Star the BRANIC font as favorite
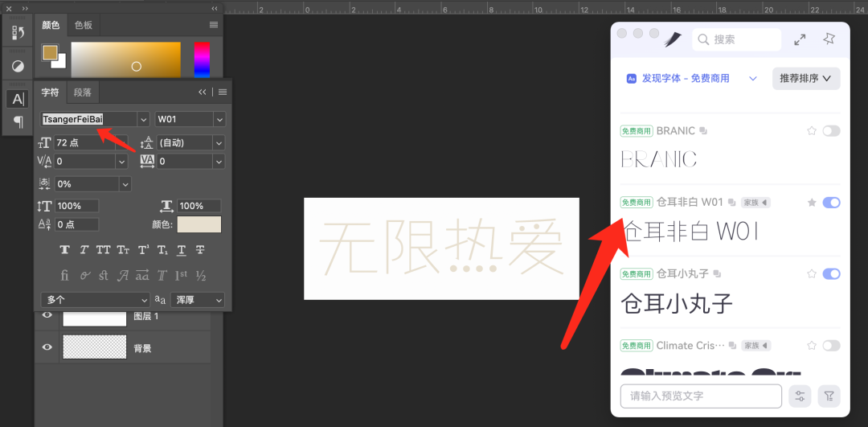This screenshot has width=868, height=427. (811, 130)
